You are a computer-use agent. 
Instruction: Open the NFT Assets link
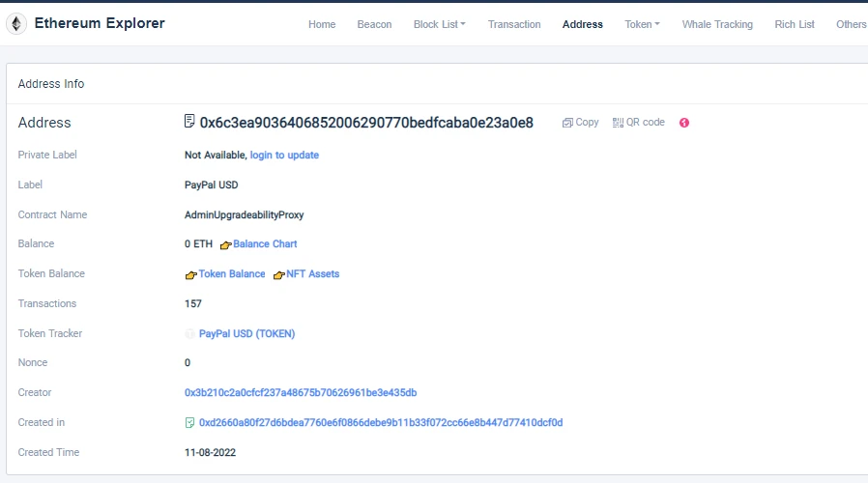point(313,274)
